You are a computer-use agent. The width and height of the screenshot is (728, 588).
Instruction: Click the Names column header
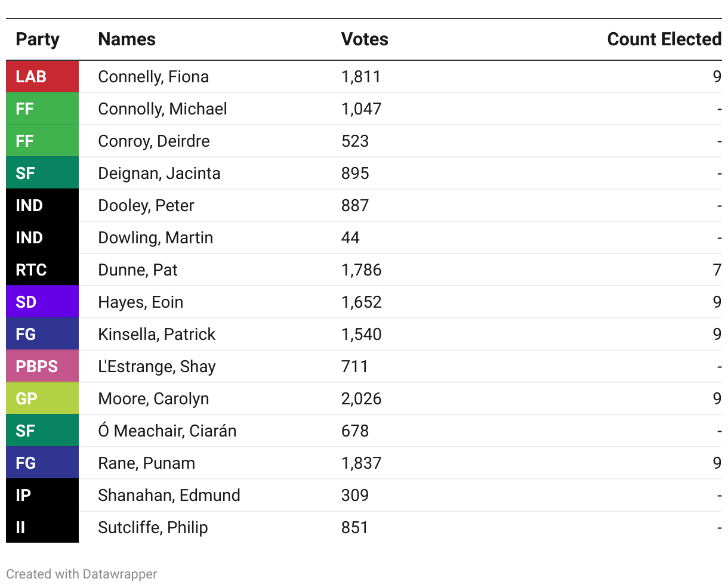127,39
